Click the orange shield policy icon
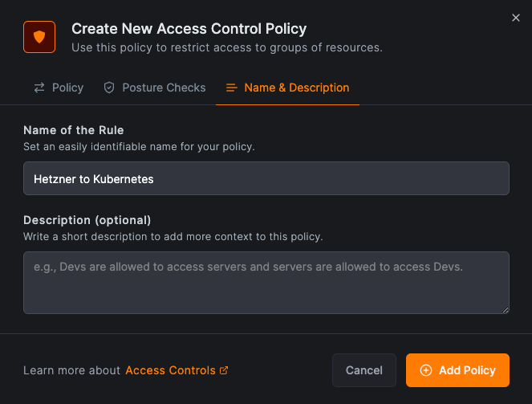 click(x=39, y=37)
